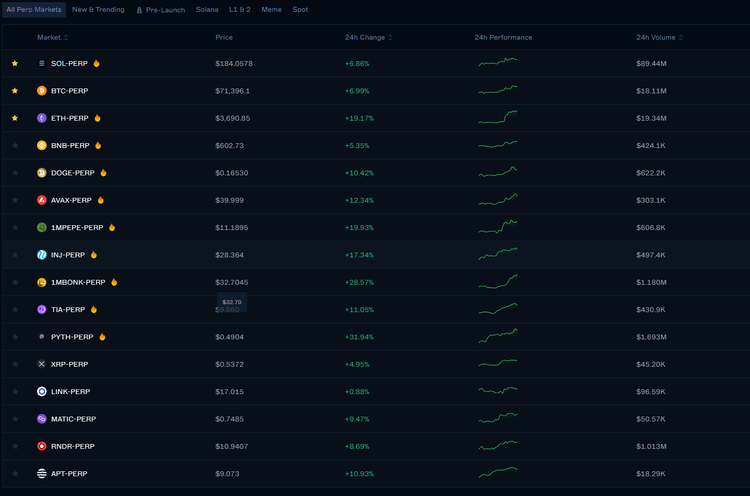Click the LINK-PERP chainlink icon
The width and height of the screenshot is (750, 496).
tap(42, 391)
